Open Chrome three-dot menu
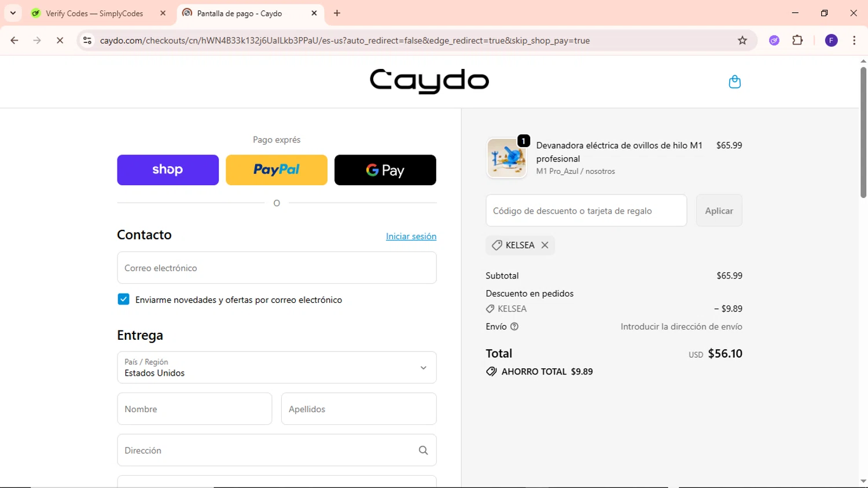Screen dimensions: 868x488 (x=854, y=41)
